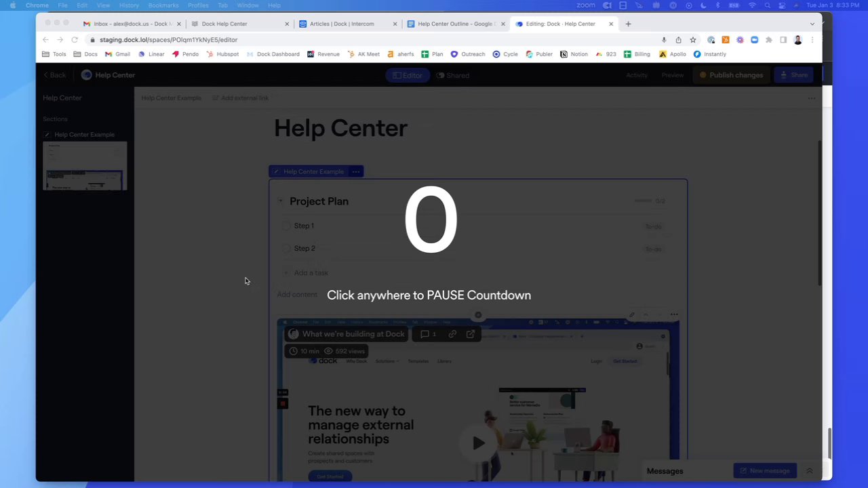868x488 pixels.
Task: Open the page options ellipsis at top right
Action: click(x=811, y=98)
